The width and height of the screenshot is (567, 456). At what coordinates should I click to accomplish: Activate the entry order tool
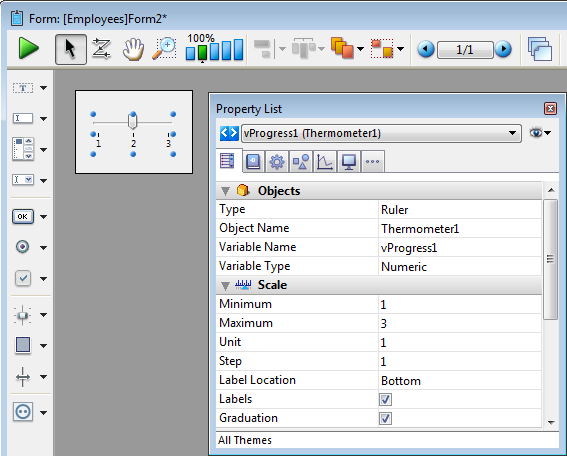click(x=101, y=48)
